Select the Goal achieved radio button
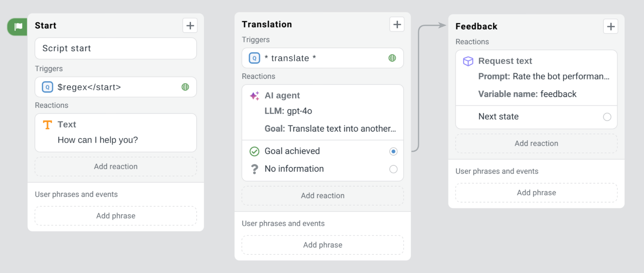 tap(393, 151)
